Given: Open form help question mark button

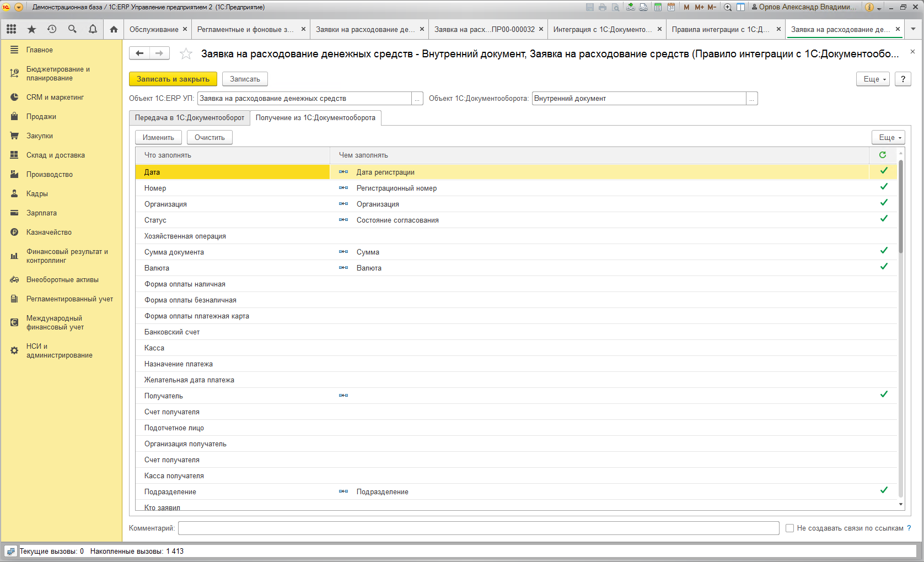Looking at the screenshot, I should coord(902,79).
